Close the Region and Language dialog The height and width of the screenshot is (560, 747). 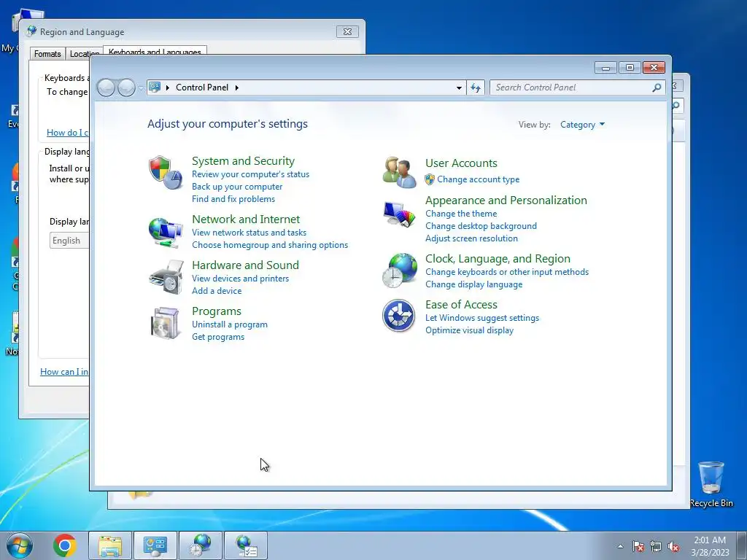(x=347, y=32)
